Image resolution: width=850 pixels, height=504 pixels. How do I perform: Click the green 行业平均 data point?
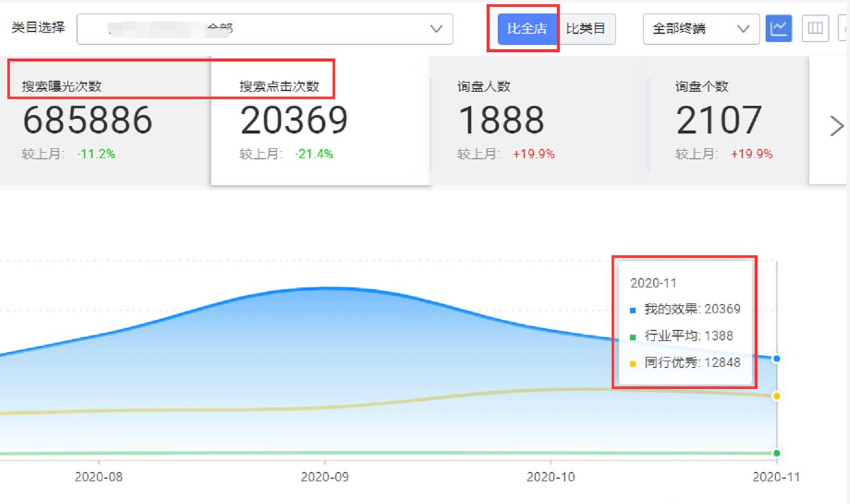click(777, 453)
